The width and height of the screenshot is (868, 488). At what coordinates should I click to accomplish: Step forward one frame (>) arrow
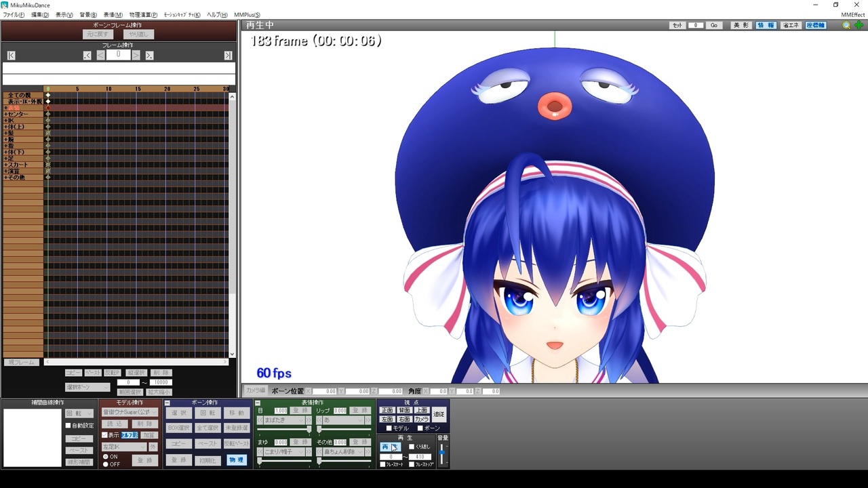[x=136, y=56]
